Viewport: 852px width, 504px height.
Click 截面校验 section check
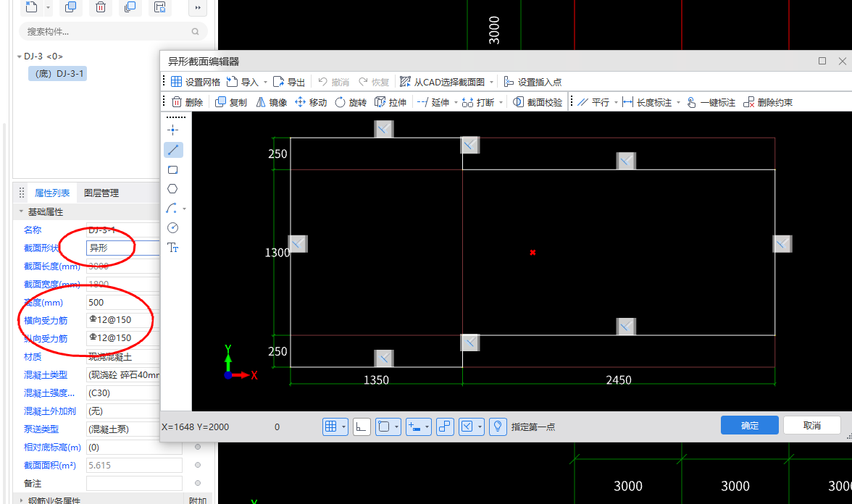pyautogui.click(x=538, y=102)
